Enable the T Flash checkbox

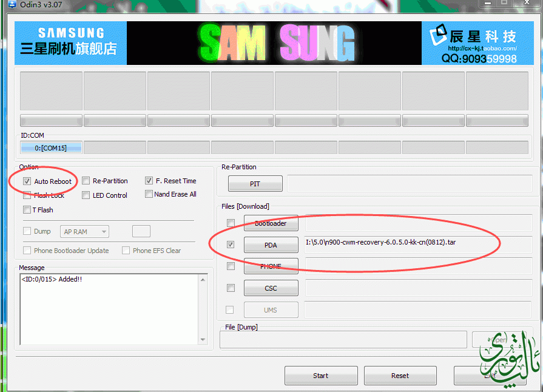click(27, 209)
